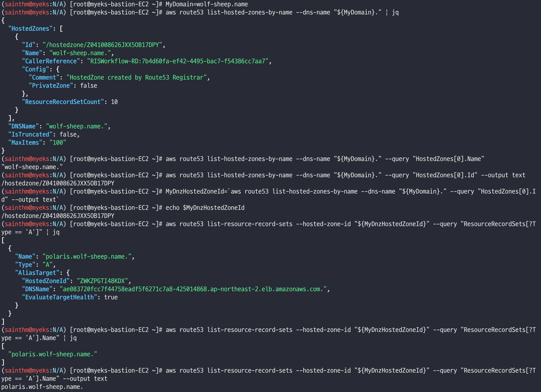Click the "CallerReference" key text
The height and width of the screenshot is (392, 541).
pyautogui.click(x=51, y=61)
